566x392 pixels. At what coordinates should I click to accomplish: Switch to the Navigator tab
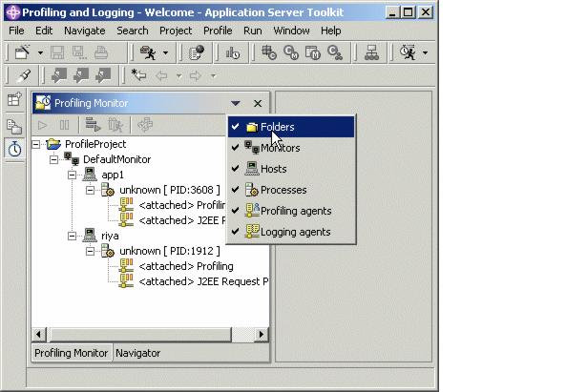tap(137, 353)
